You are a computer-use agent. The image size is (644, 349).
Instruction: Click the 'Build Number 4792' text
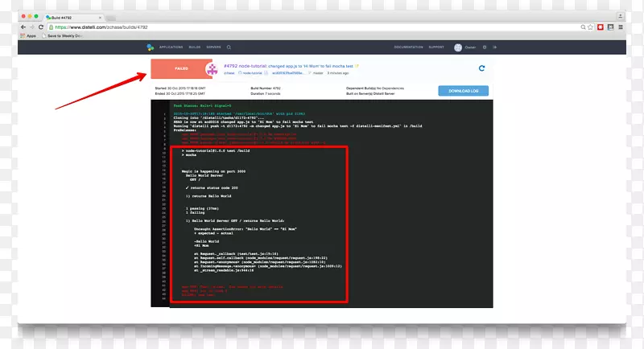(x=266, y=88)
